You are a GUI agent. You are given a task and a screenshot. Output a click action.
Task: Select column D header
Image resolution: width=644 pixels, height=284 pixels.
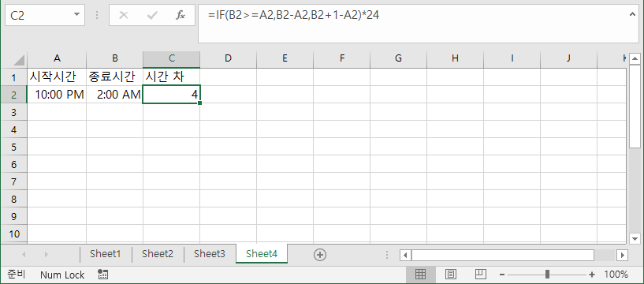[229, 58]
